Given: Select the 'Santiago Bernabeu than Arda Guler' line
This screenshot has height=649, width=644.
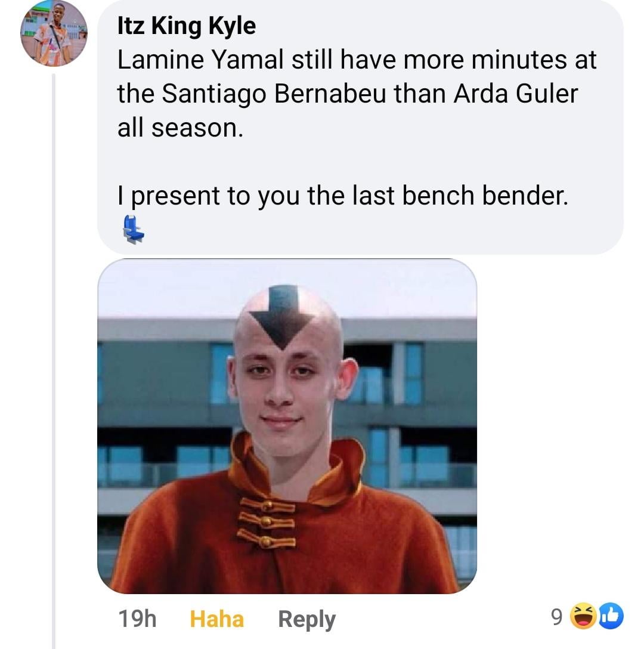Looking at the screenshot, I should [x=348, y=94].
